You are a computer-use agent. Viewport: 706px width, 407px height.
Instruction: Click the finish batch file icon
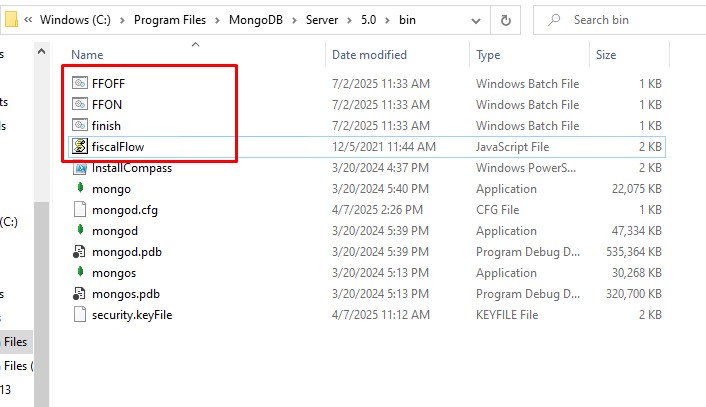click(81, 125)
